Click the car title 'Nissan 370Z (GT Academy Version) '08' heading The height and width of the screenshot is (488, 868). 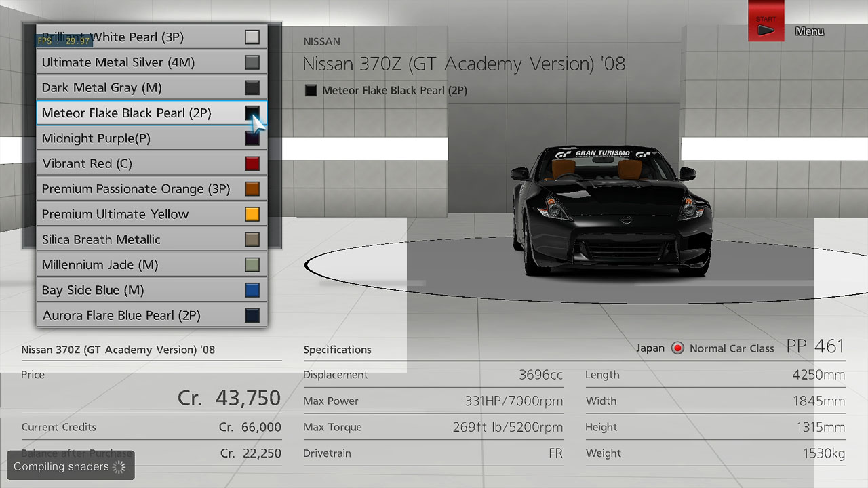464,64
